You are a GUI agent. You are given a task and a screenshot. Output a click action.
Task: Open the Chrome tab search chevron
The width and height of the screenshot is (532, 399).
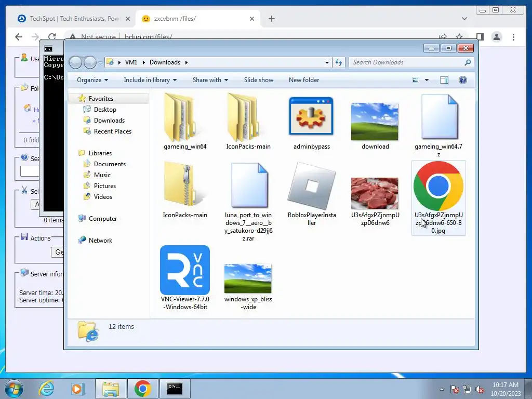(464, 19)
